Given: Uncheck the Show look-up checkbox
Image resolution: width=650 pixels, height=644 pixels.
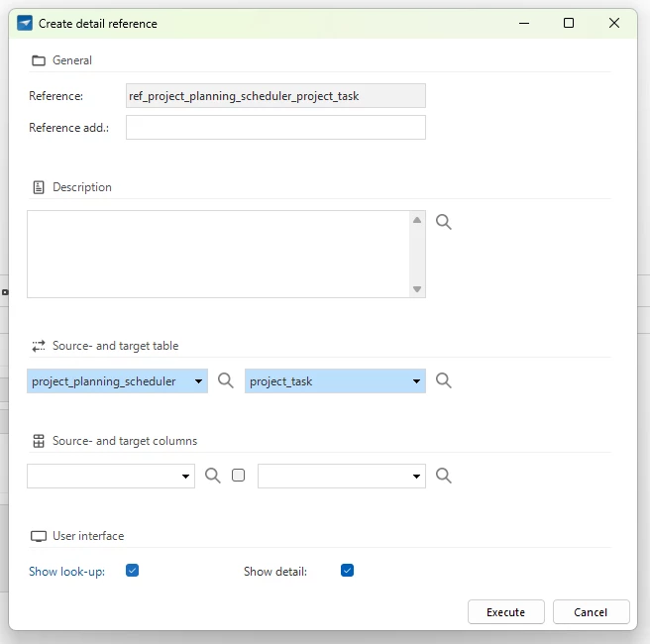Looking at the screenshot, I should point(132,571).
